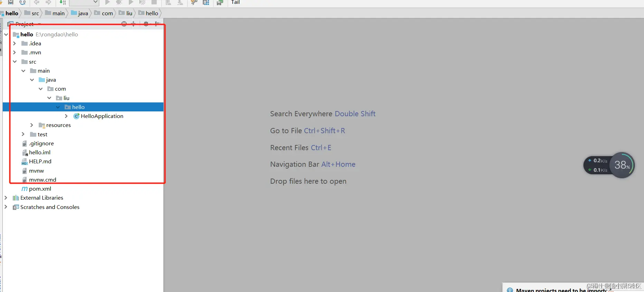Click the Stop square icon in toolbar
The height and width of the screenshot is (292, 644).
pyautogui.click(x=154, y=2)
